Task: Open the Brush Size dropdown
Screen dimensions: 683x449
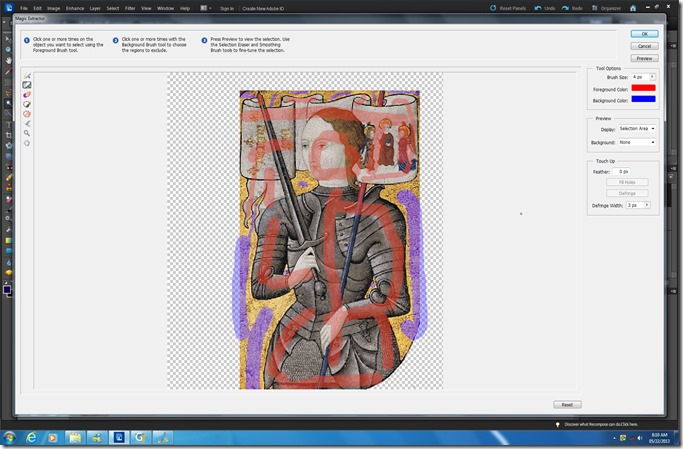Action: [x=653, y=77]
